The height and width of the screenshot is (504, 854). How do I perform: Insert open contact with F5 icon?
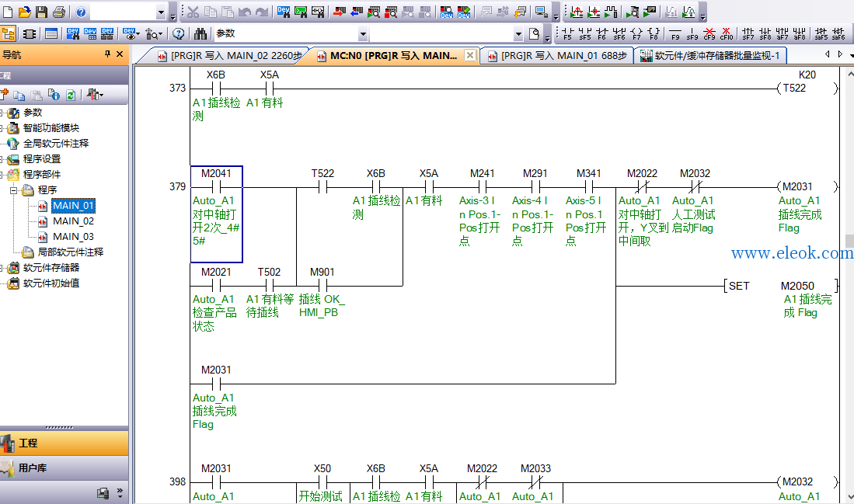click(567, 33)
